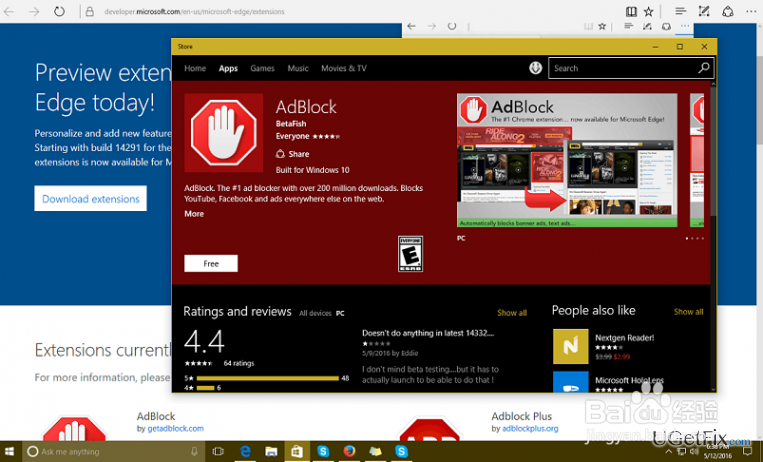The image size is (763, 462).
Task: Open Nextgen Reader app icon
Action: 570,346
